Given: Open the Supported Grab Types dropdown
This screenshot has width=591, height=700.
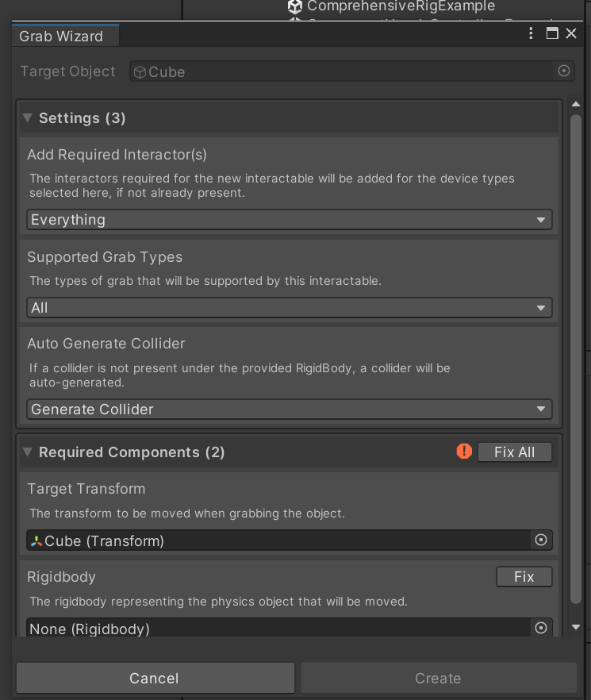Looking at the screenshot, I should (290, 308).
